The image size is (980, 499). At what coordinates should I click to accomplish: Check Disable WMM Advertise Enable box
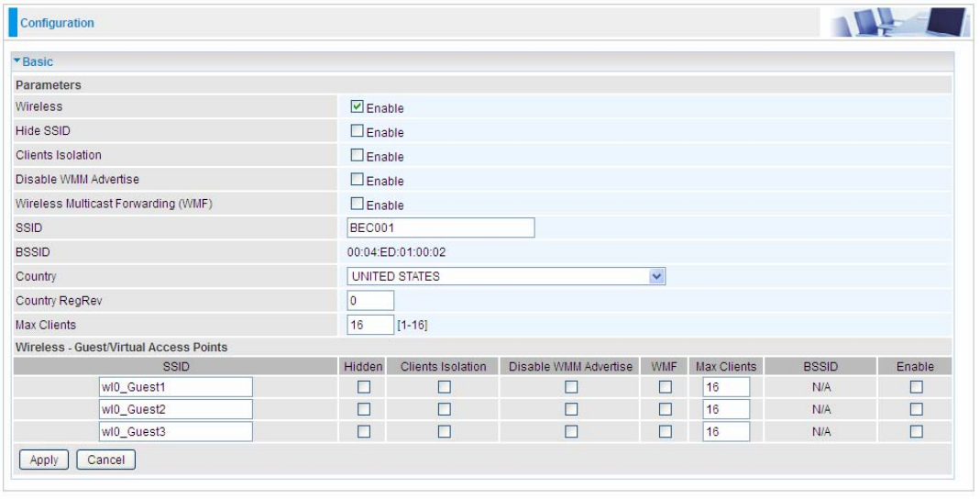(x=357, y=180)
